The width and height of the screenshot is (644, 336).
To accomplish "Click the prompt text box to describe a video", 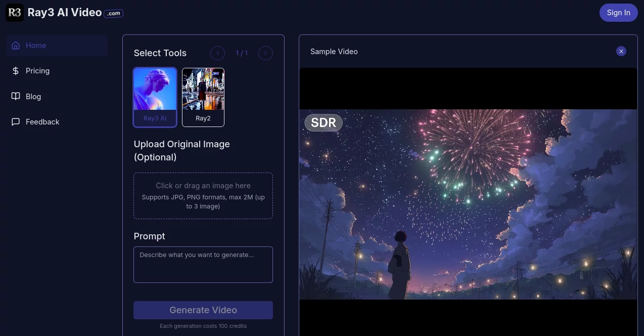I will coord(203,264).
